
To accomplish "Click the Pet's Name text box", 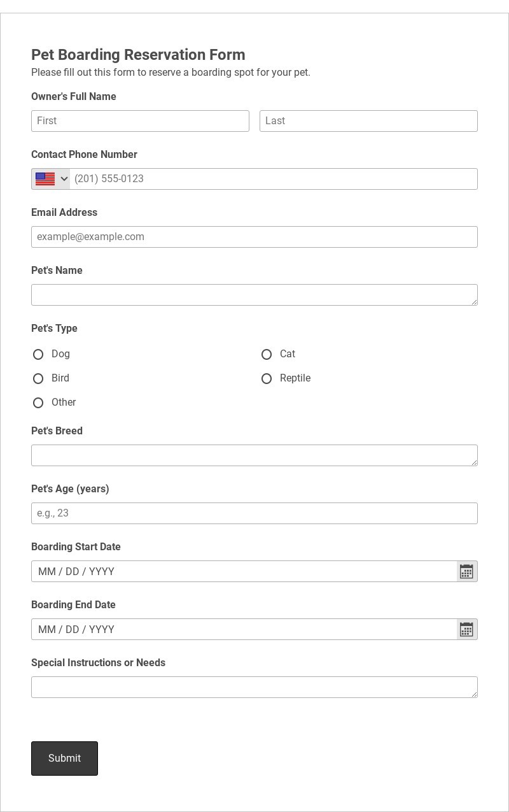I will (254, 295).
